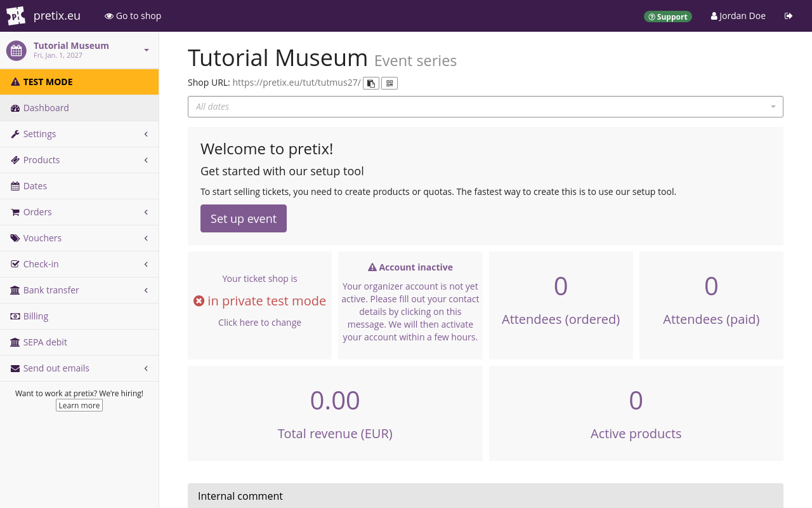Expand the Check-in submenu chevron

coord(146,264)
